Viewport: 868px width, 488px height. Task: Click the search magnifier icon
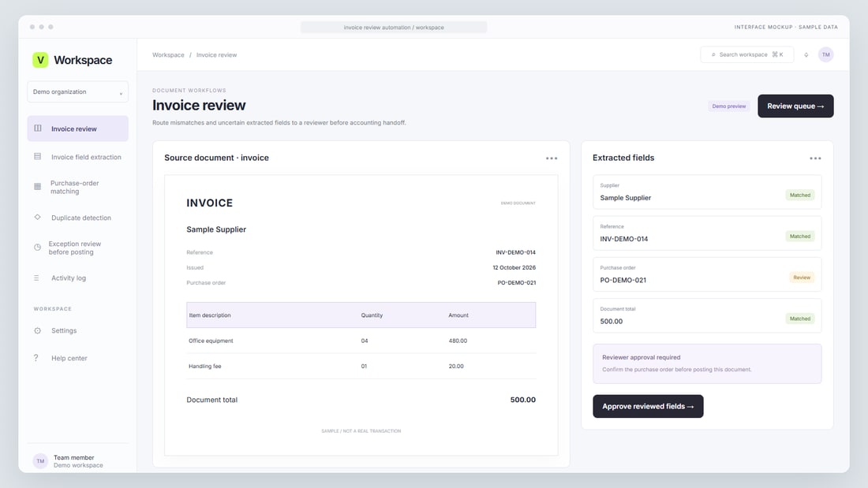click(x=713, y=54)
